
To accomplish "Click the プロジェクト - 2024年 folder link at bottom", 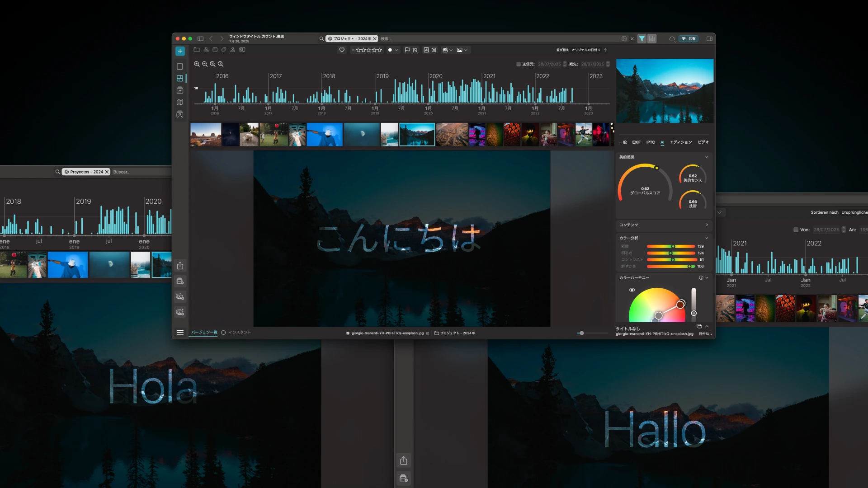I will coord(455,333).
